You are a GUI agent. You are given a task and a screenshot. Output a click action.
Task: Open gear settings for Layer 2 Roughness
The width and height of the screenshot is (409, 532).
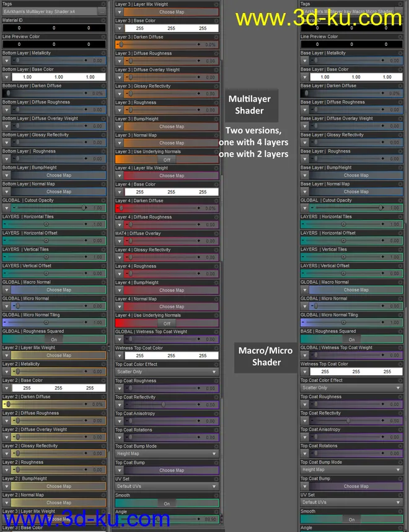click(x=103, y=462)
